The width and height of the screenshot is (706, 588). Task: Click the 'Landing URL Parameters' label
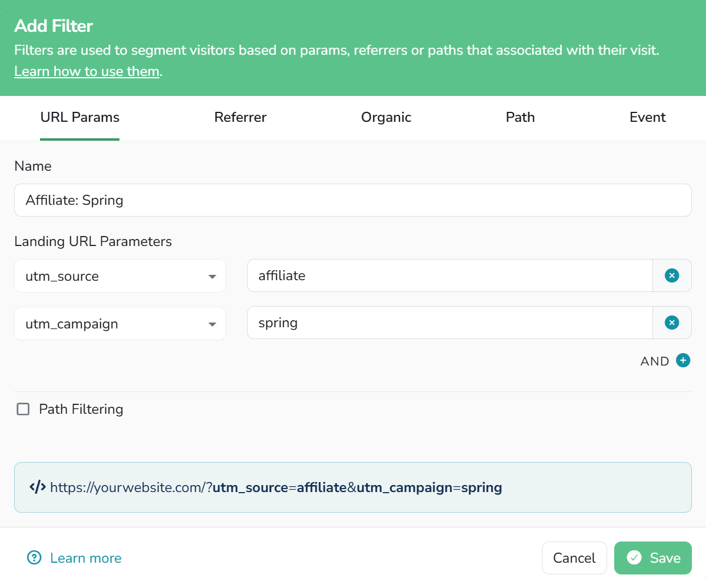tap(93, 241)
